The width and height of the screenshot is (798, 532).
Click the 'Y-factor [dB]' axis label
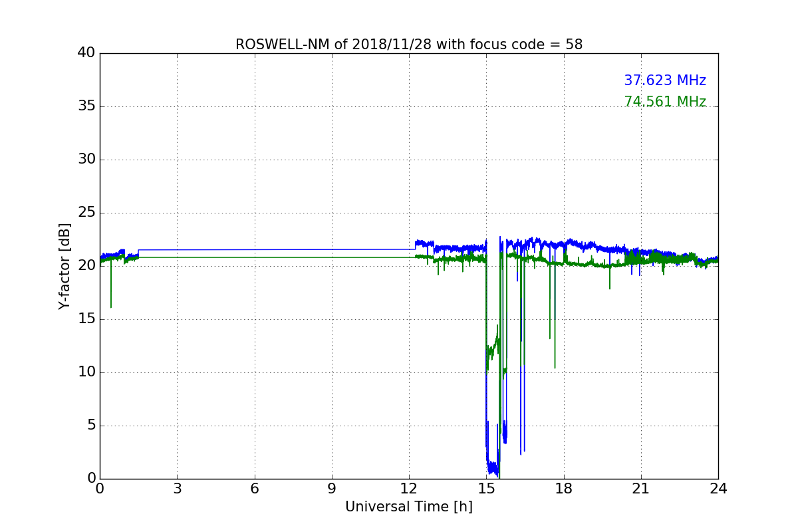(x=65, y=266)
